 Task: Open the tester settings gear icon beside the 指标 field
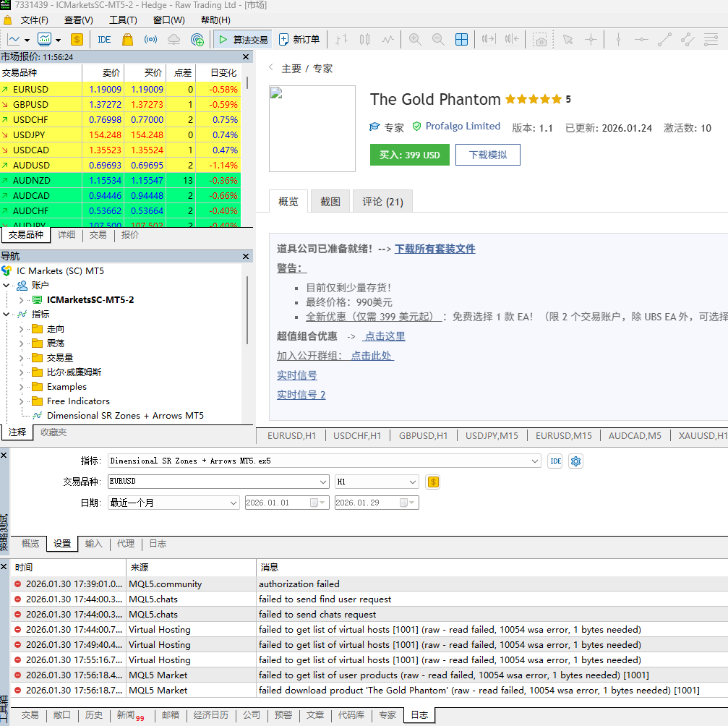coord(576,461)
